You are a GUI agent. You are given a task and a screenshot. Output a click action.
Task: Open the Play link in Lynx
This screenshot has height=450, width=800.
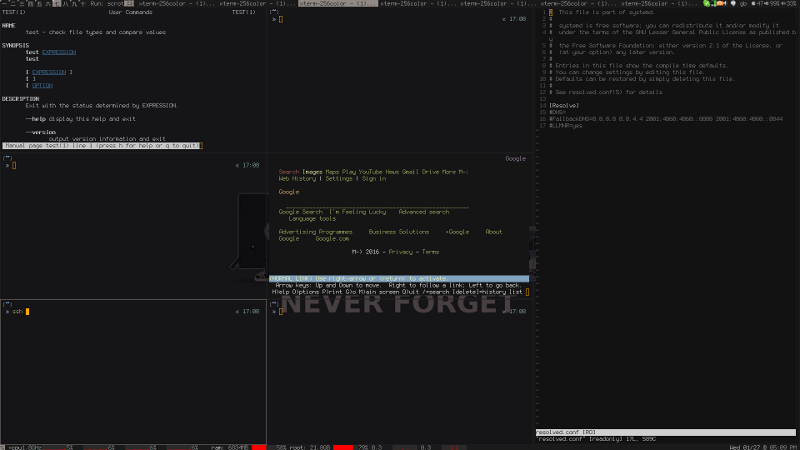click(x=349, y=172)
